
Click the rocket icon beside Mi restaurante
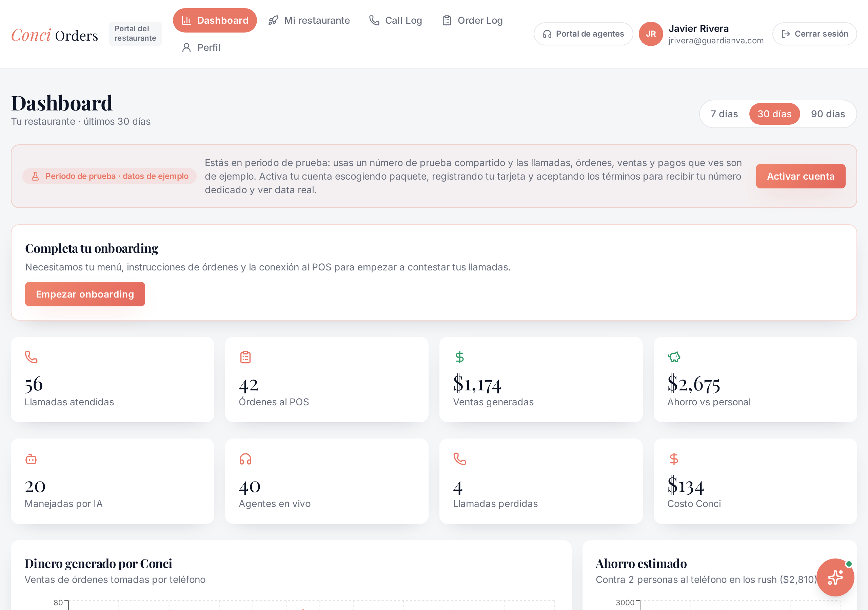tap(273, 20)
